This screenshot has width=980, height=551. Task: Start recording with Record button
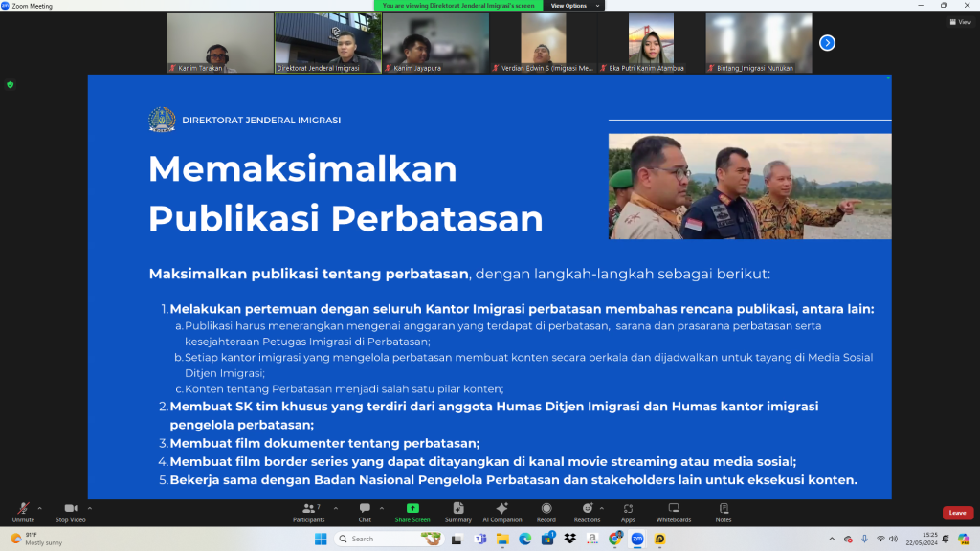(546, 513)
